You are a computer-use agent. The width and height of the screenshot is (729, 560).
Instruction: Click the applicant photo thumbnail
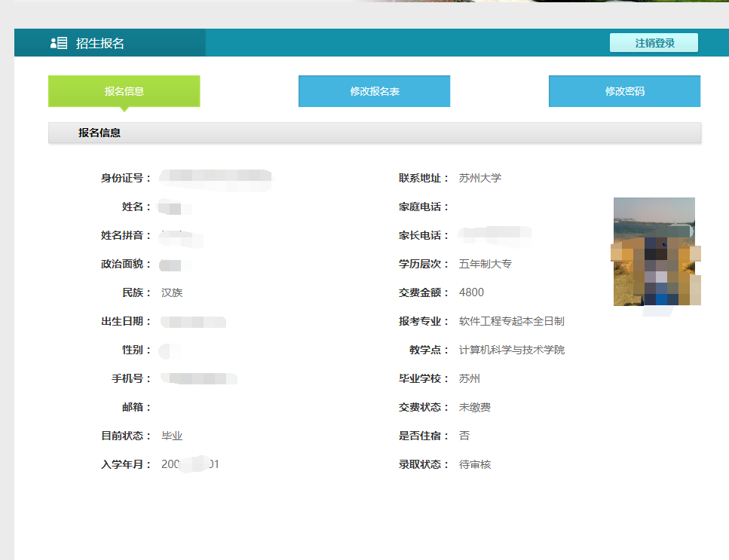coord(654,252)
